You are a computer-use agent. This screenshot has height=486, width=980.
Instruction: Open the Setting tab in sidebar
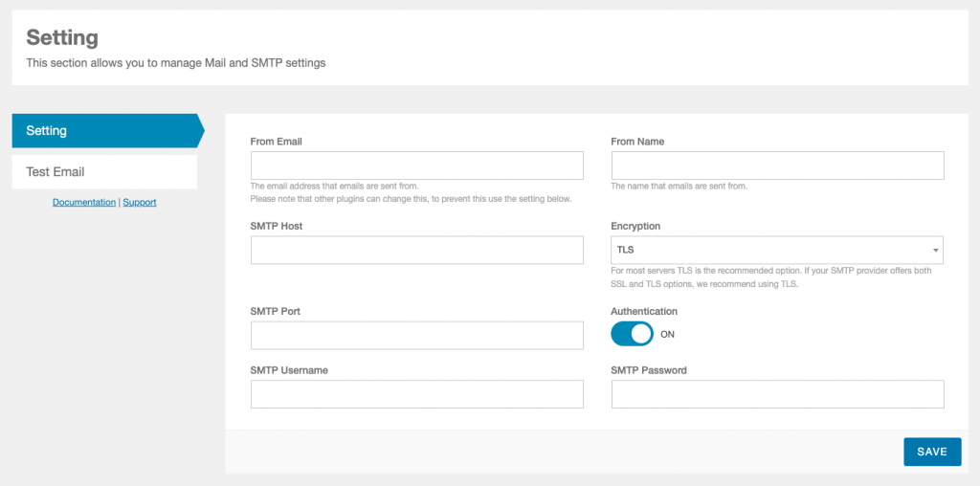pyautogui.click(x=103, y=130)
